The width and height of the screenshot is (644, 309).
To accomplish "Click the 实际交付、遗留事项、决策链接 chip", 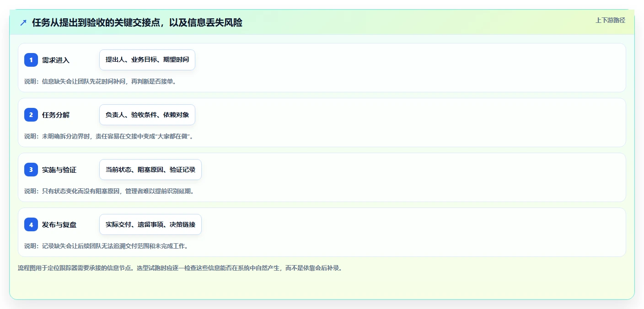I will coord(150,224).
